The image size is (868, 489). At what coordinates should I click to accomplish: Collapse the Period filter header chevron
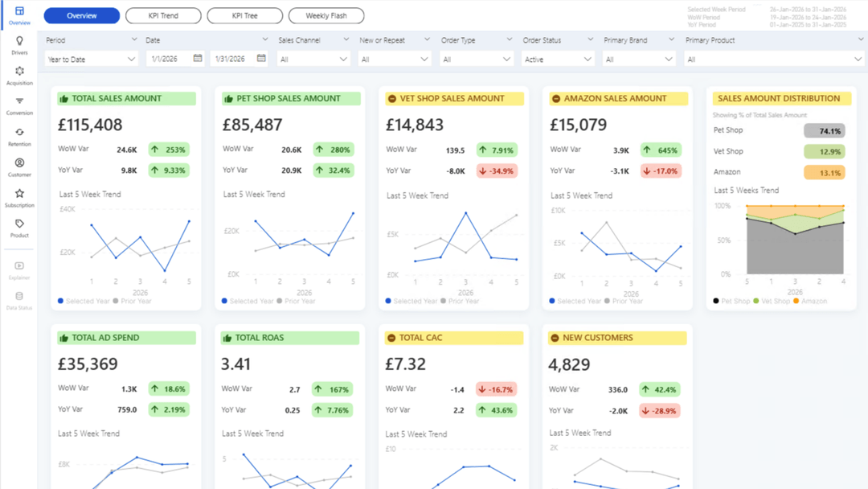click(134, 39)
